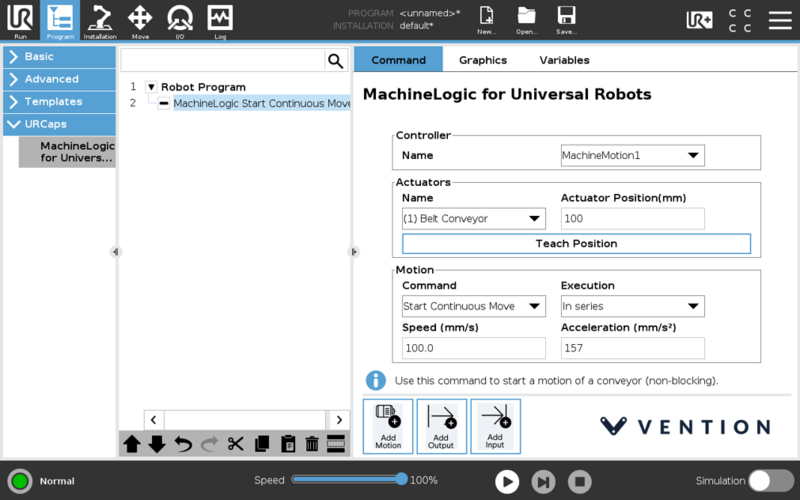Screen dimensions: 800x500
Task: Collapse the Robot Program tree node
Action: coord(151,87)
